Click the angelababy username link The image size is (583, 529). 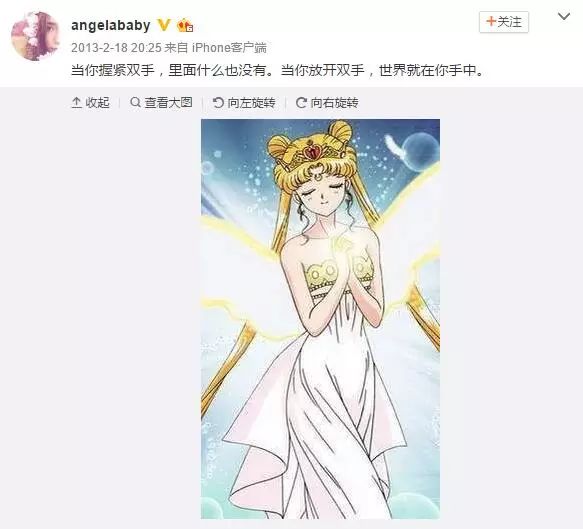coord(110,25)
